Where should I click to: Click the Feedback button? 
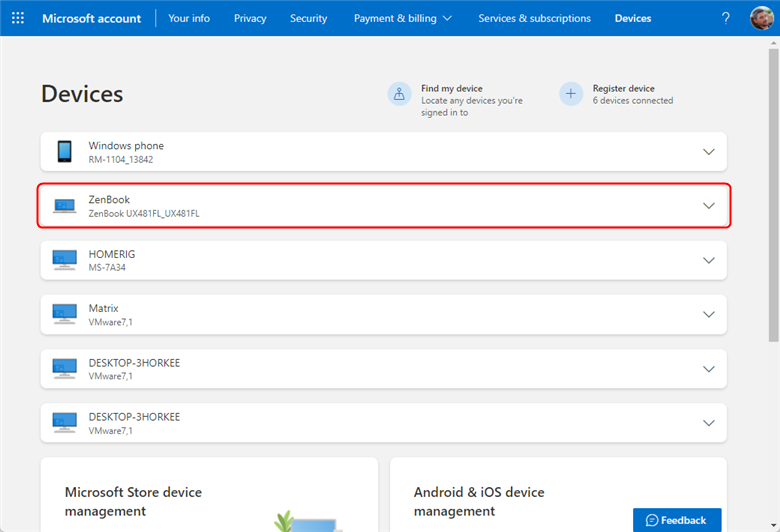(x=677, y=520)
